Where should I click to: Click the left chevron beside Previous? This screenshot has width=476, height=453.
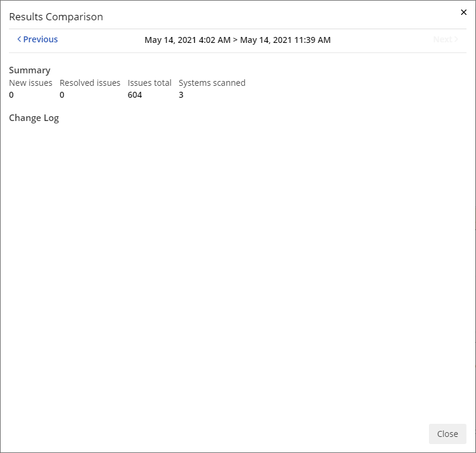pos(19,39)
